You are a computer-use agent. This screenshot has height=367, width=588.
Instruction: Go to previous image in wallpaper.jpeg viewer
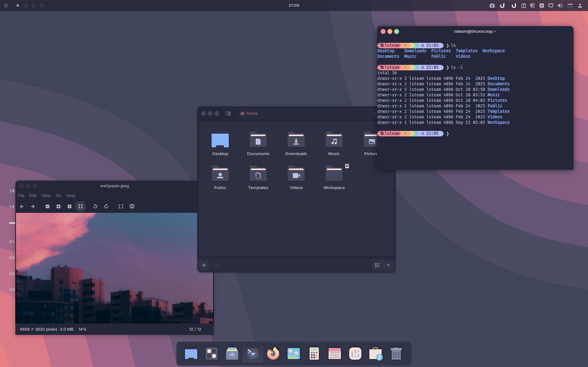(x=22, y=206)
